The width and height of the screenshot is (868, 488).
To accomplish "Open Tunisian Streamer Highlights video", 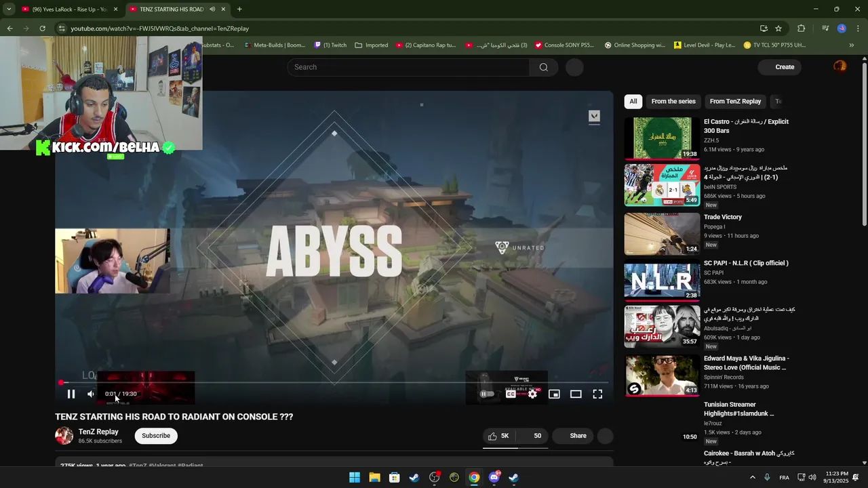I will (739, 409).
